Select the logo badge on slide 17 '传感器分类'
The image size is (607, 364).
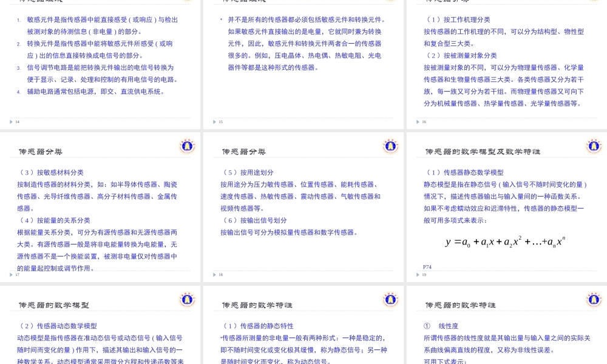click(x=187, y=146)
